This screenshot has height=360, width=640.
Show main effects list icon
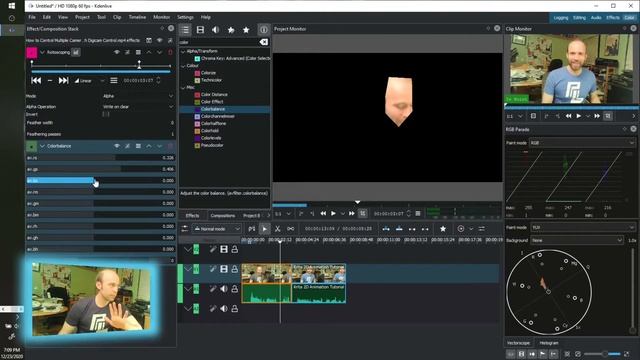pos(185,30)
